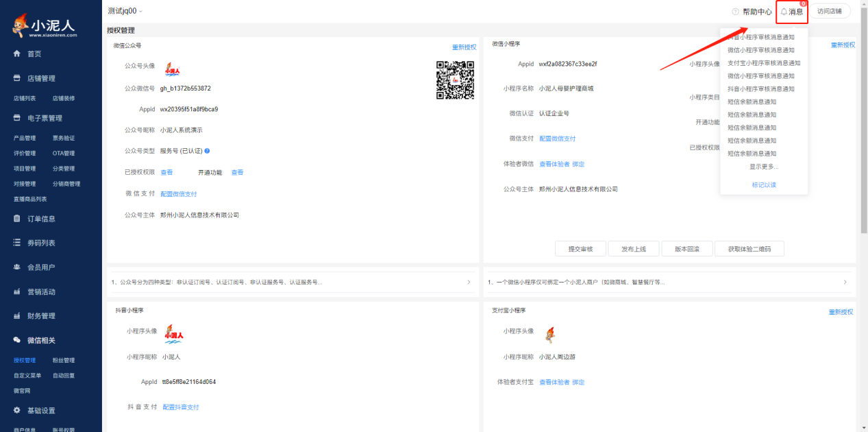Click the ticket icon next to 电子票管理
The height and width of the screenshot is (432, 868).
click(x=17, y=118)
